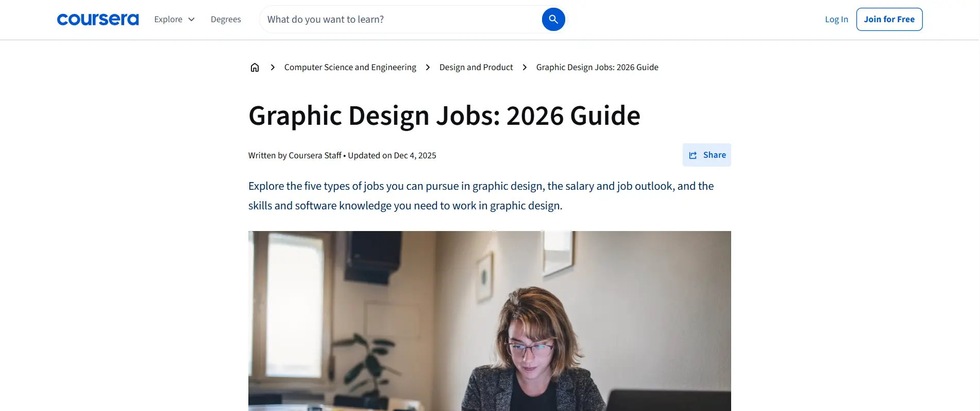Click the chevron just before Design and Product
980x411 pixels.
click(x=428, y=68)
